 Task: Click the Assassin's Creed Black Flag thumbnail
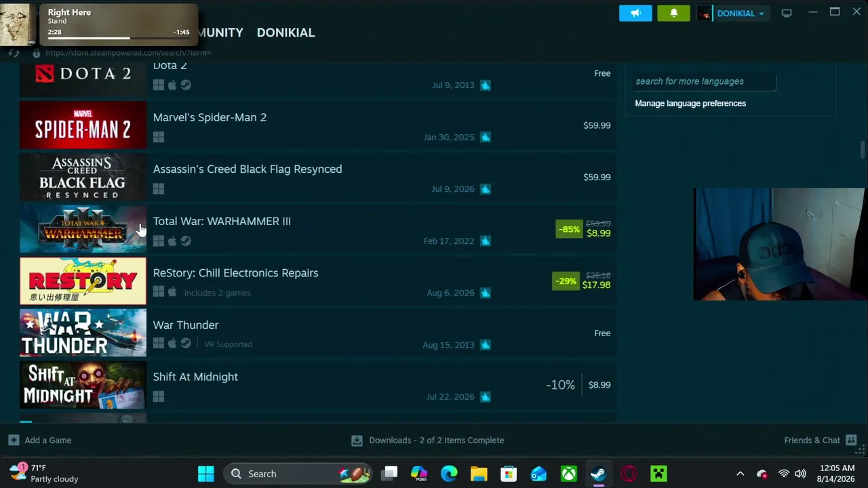(83, 177)
